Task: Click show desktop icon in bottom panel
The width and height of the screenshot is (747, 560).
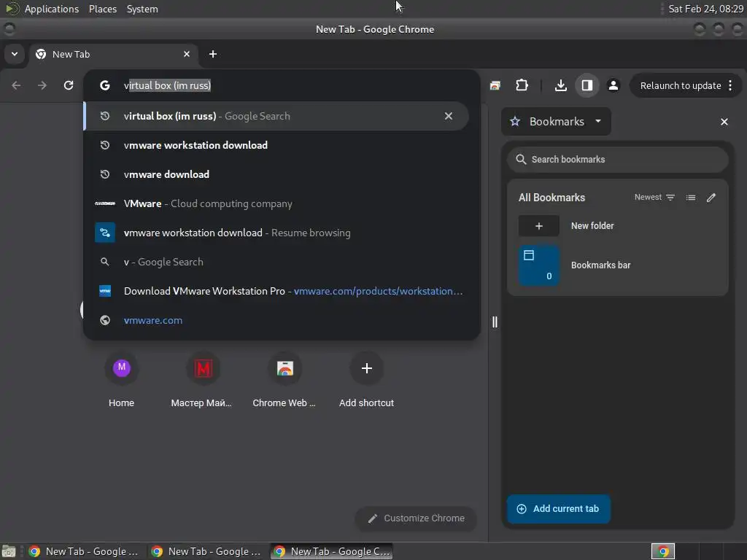Action: tap(9, 551)
